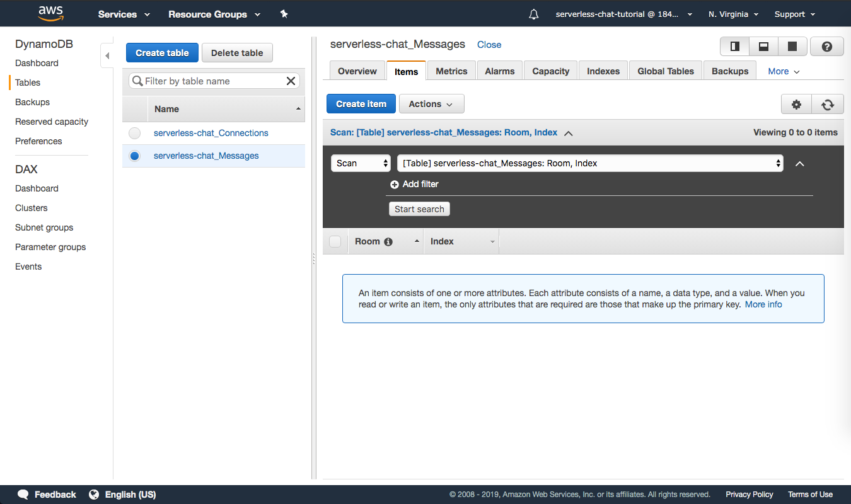Open the Scan/Query type dropdown

(x=361, y=163)
